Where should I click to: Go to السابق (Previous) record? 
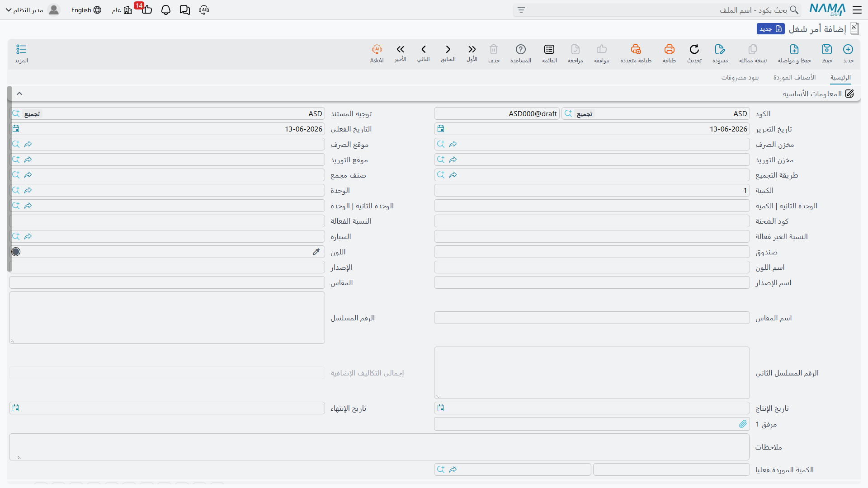pos(448,49)
